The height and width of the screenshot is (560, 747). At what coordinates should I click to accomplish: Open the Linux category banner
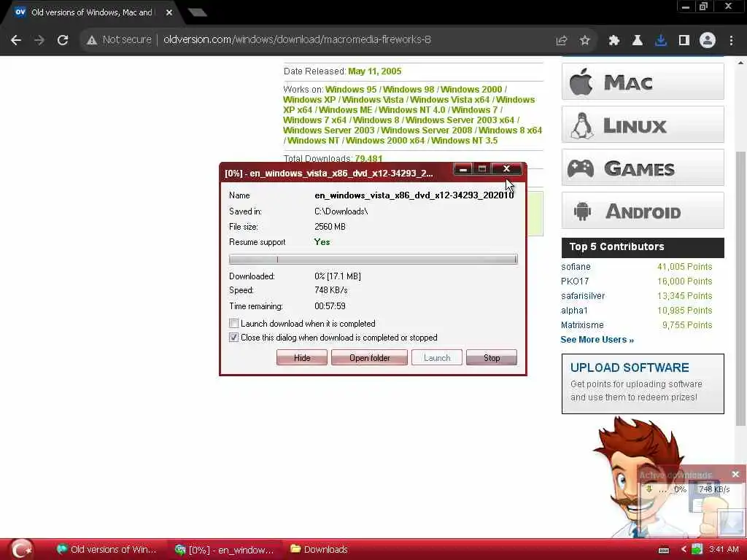pyautogui.click(x=642, y=125)
